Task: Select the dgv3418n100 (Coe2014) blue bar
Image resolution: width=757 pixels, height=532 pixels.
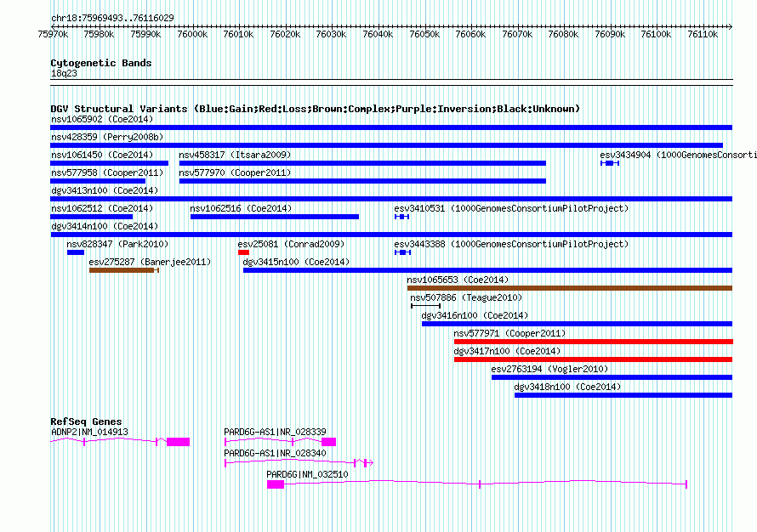Action: [x=623, y=395]
